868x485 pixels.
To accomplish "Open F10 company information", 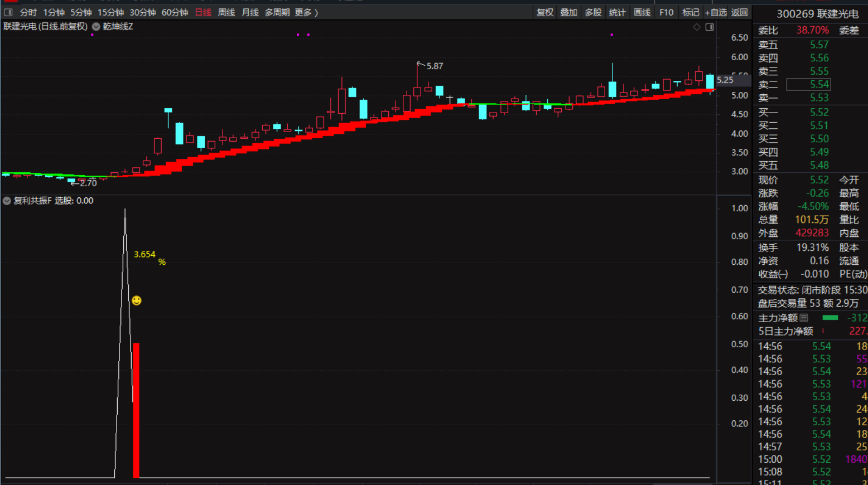I will [666, 12].
